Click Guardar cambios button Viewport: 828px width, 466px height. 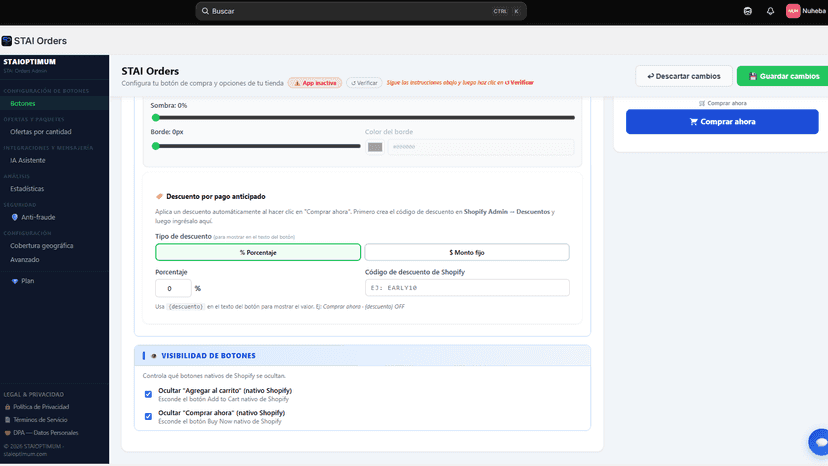coord(784,76)
